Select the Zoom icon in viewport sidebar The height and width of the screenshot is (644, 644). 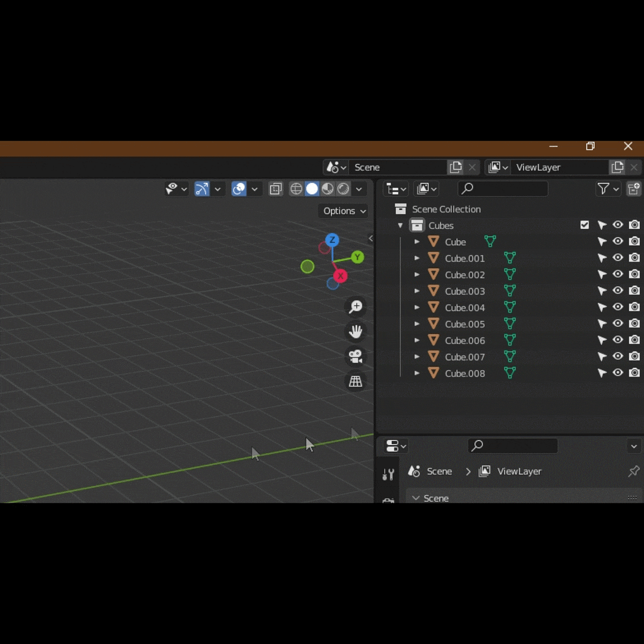[x=355, y=306]
